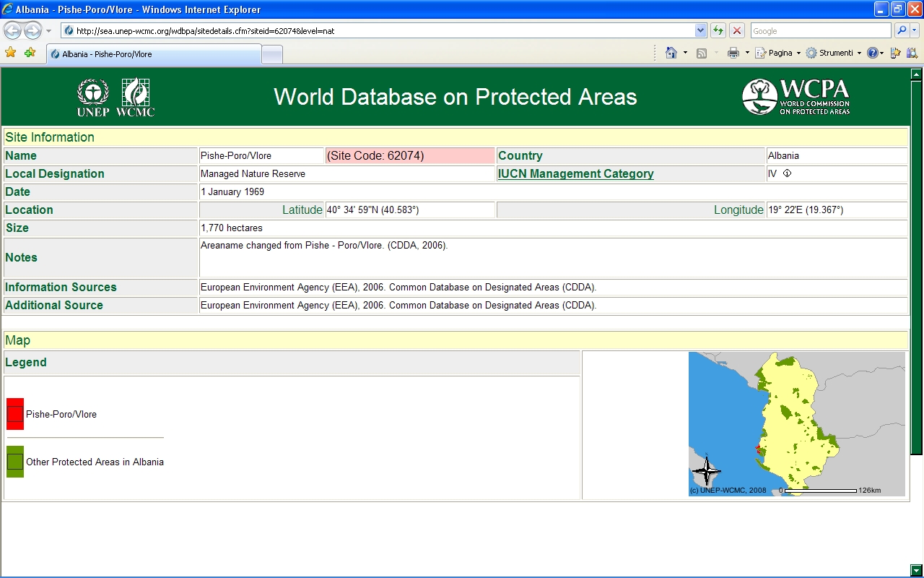Select the Albania - Pishe-Poro/Vlore tab
924x578 pixels.
[154, 54]
